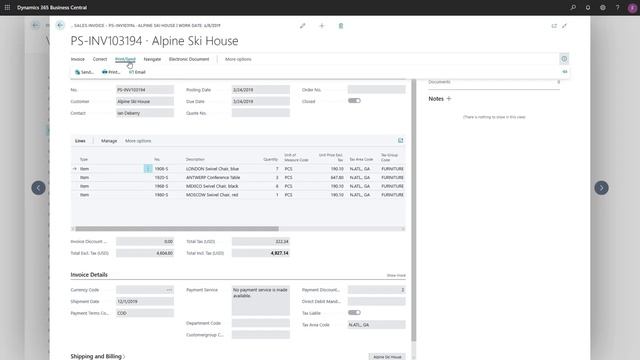Open the user account avatar
This screenshot has width=640, height=360.
point(632,8)
